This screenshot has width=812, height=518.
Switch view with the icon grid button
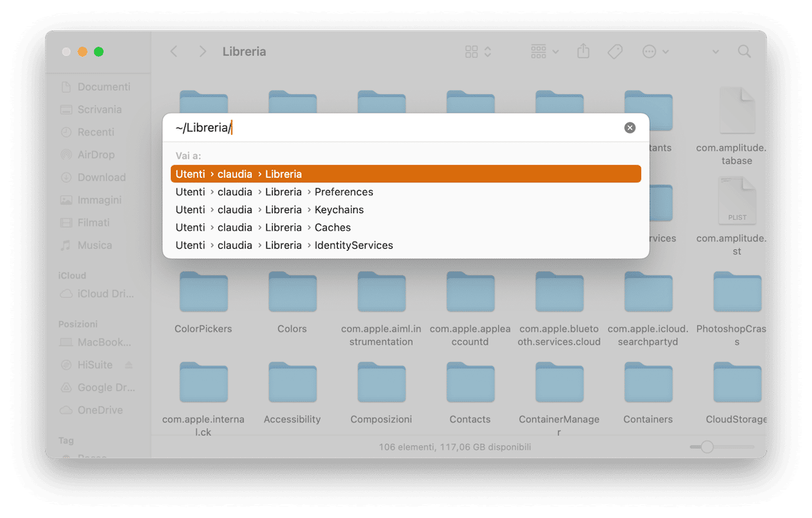[478, 51]
